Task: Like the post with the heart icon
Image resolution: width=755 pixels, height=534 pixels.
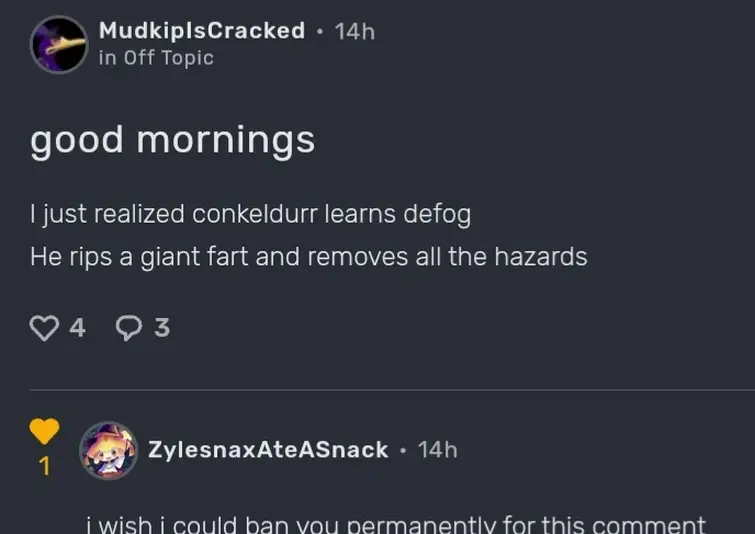Action: click(45, 327)
